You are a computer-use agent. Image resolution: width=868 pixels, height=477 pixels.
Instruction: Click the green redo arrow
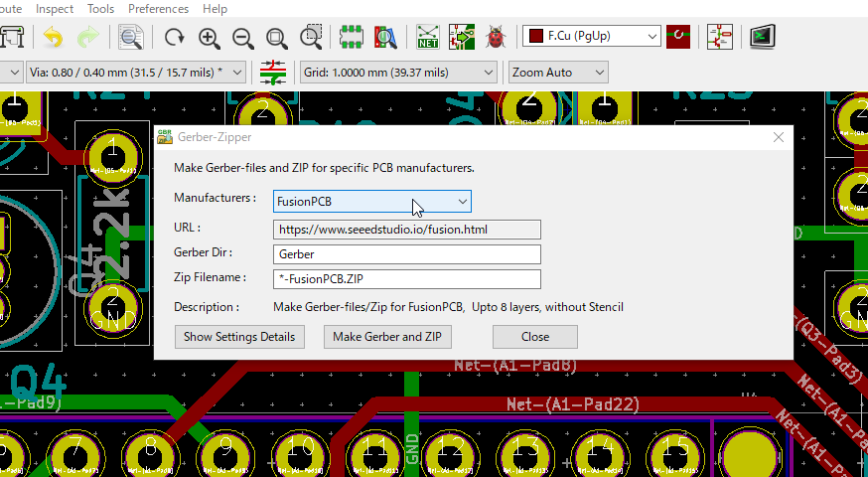point(87,37)
